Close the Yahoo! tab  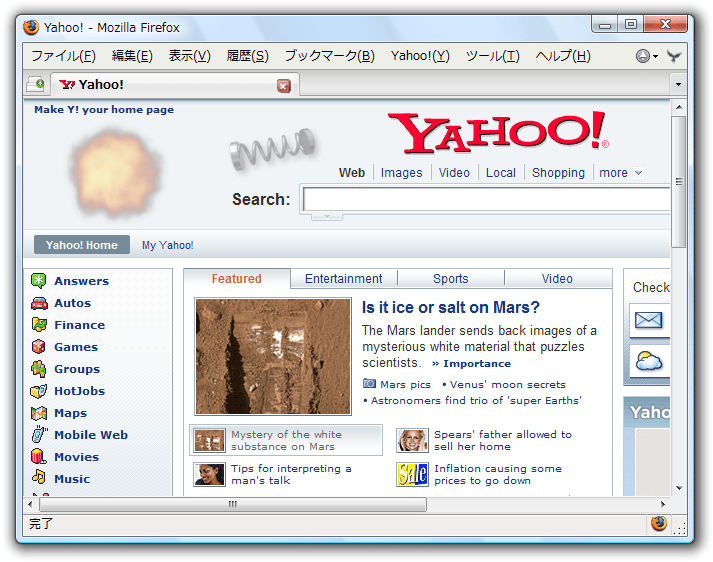pos(284,85)
